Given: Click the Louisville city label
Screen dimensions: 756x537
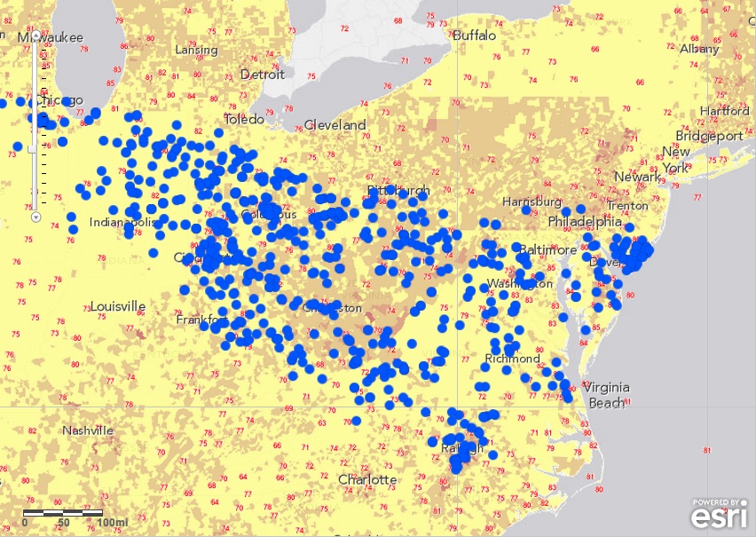Looking at the screenshot, I should tap(118, 306).
